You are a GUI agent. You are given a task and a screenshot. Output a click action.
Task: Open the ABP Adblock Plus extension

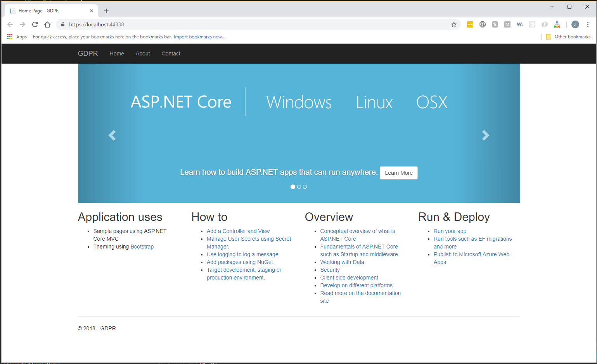[x=483, y=24]
